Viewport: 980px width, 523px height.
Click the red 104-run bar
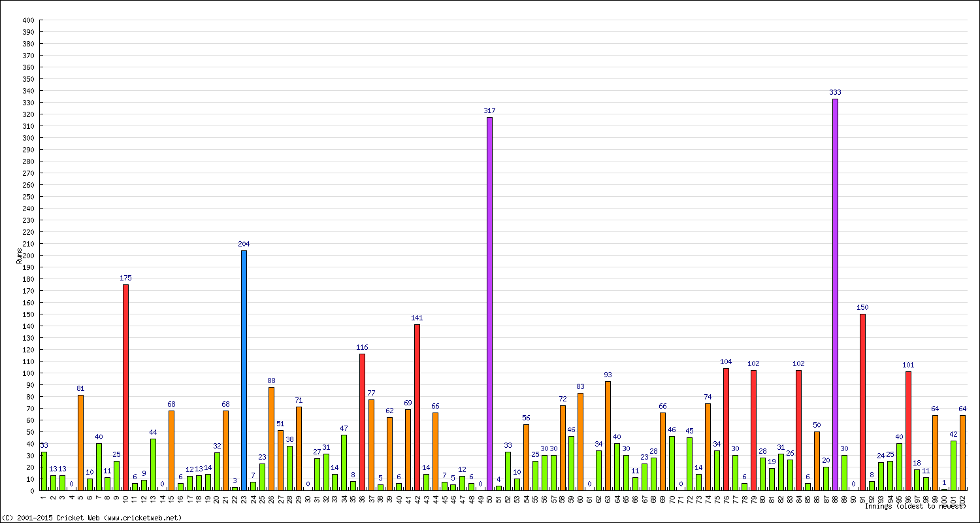pyautogui.click(x=726, y=429)
